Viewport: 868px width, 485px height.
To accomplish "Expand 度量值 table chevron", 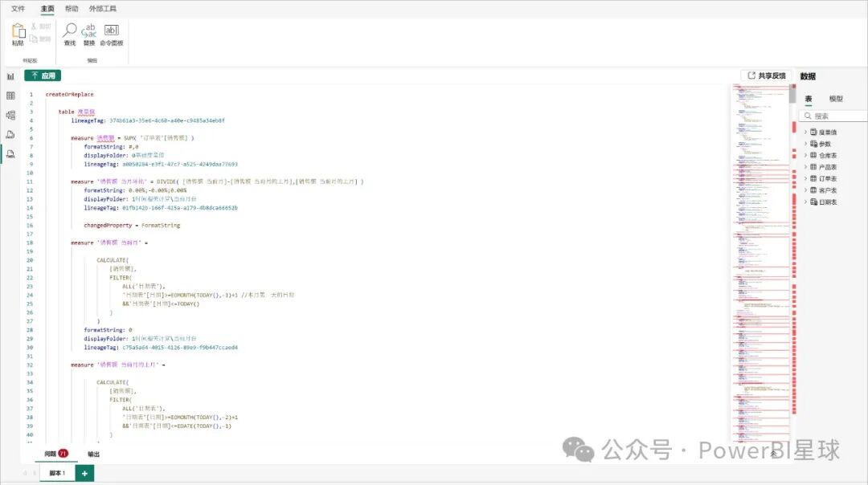I will (805, 132).
